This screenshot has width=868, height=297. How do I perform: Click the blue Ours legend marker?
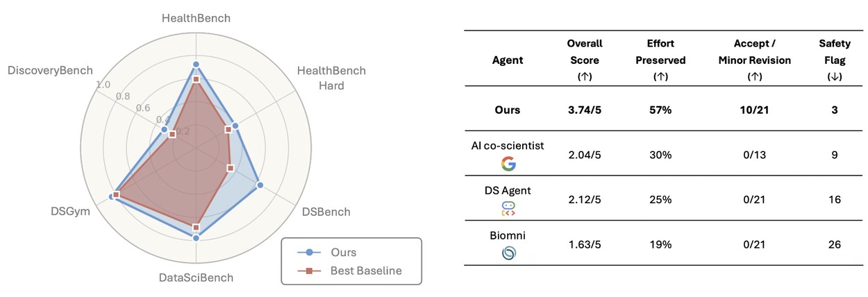(310, 253)
